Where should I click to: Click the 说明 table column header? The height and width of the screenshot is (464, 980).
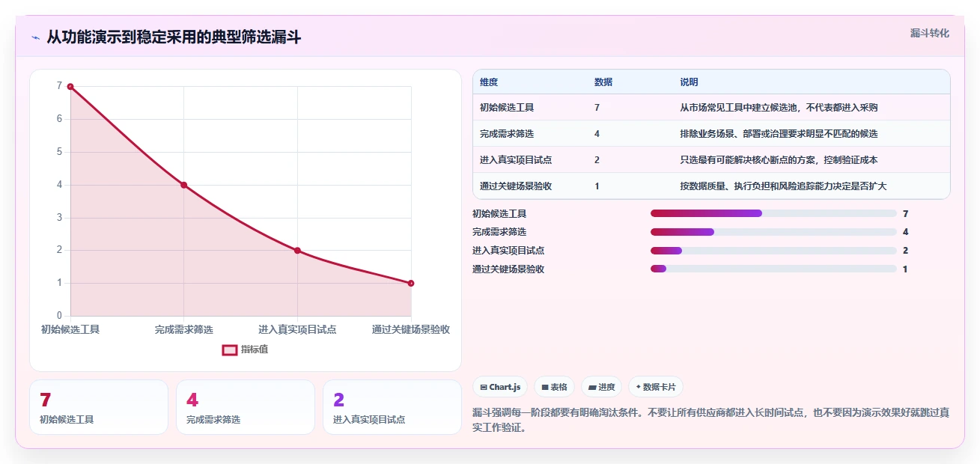pos(689,82)
